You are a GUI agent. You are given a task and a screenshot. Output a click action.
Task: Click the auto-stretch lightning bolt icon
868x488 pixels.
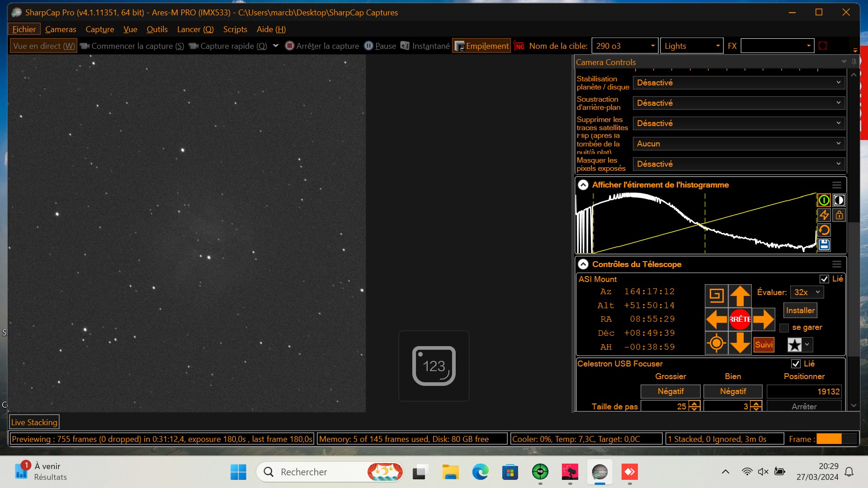tap(824, 215)
